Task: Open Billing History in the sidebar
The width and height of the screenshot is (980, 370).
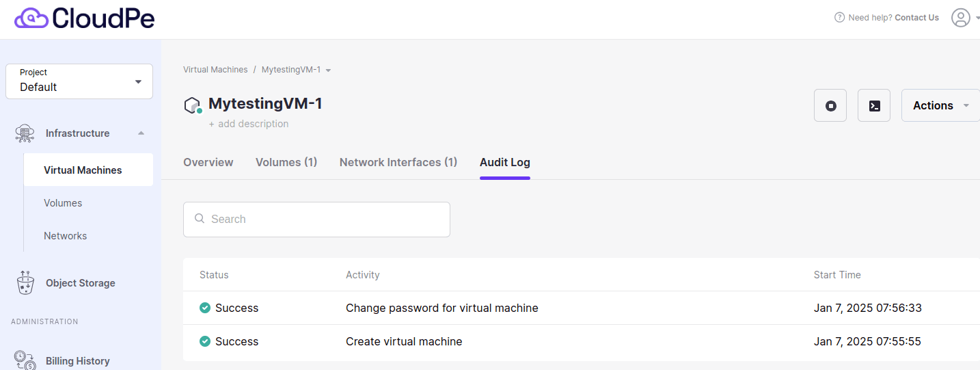Action: (78, 361)
